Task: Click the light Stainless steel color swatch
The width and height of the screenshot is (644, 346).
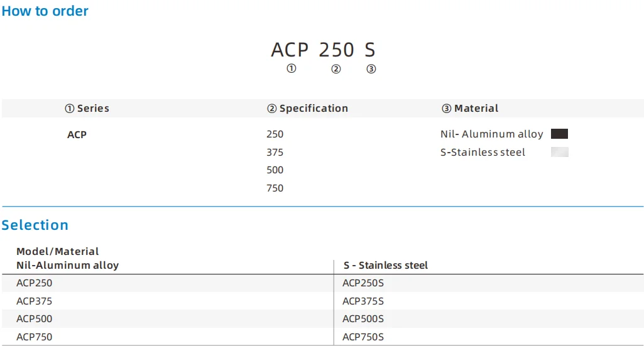Action: 559,152
